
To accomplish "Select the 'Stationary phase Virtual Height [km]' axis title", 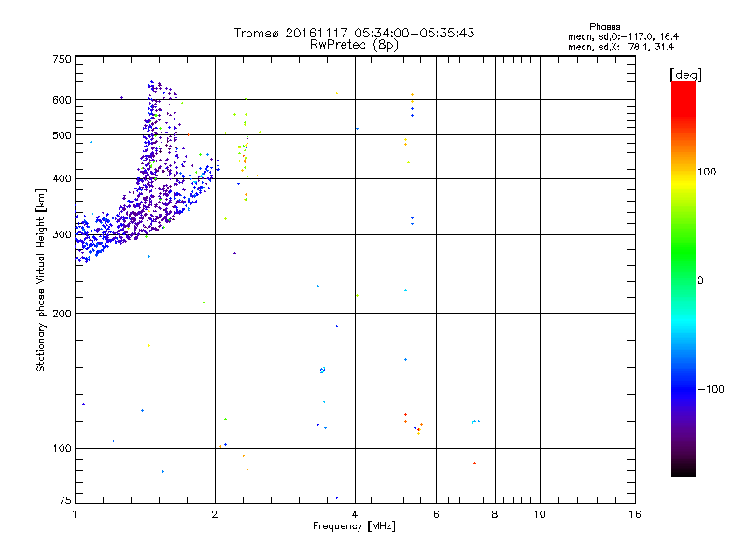I will (41, 281).
